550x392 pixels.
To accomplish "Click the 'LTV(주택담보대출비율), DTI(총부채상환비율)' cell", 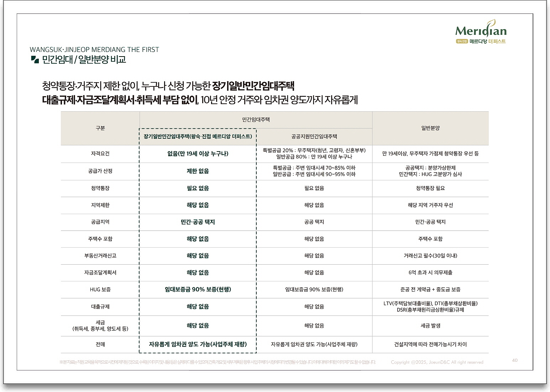I will coord(430,303).
